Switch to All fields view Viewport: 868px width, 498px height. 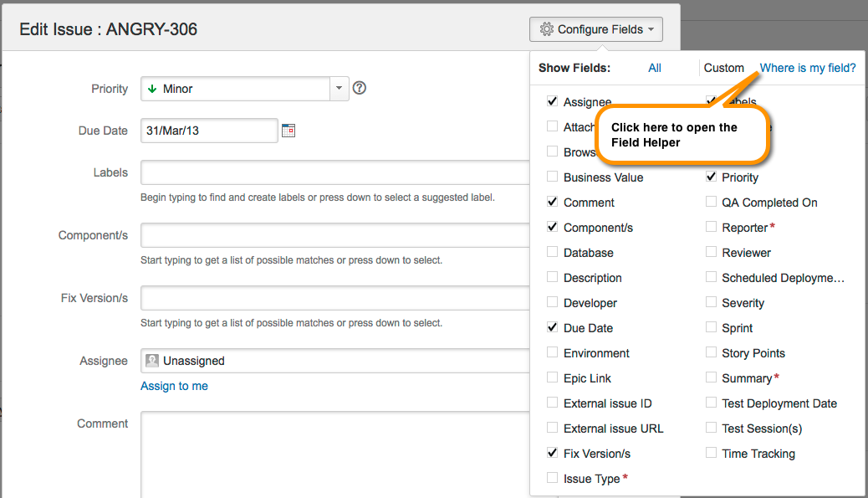tap(655, 68)
